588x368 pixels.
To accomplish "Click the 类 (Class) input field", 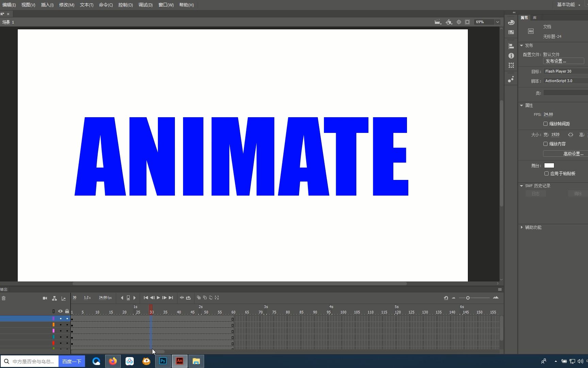I will (x=566, y=93).
